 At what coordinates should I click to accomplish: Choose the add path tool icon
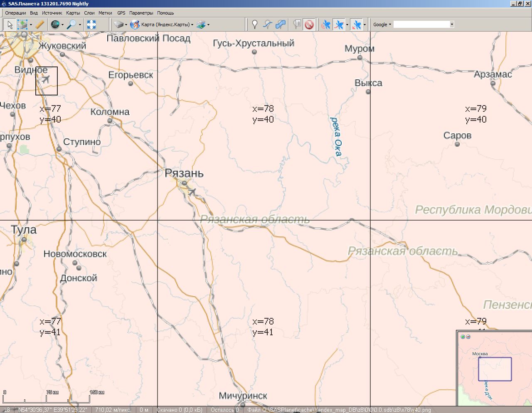click(267, 25)
